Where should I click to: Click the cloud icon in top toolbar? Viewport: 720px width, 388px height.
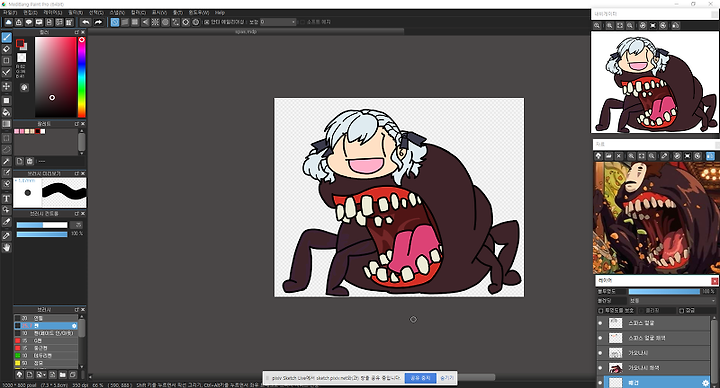click(x=9, y=22)
